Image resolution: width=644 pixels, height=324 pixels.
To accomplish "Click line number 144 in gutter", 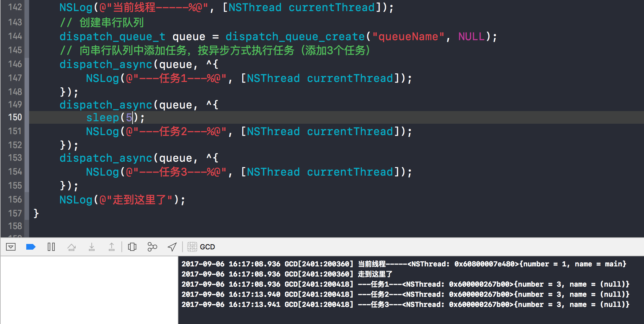I will coord(15,36).
